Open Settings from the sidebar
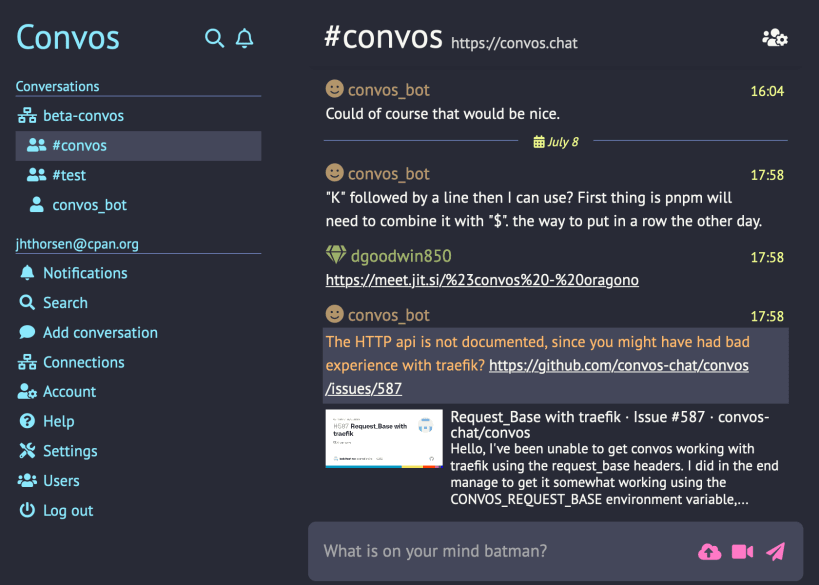 pos(138,451)
